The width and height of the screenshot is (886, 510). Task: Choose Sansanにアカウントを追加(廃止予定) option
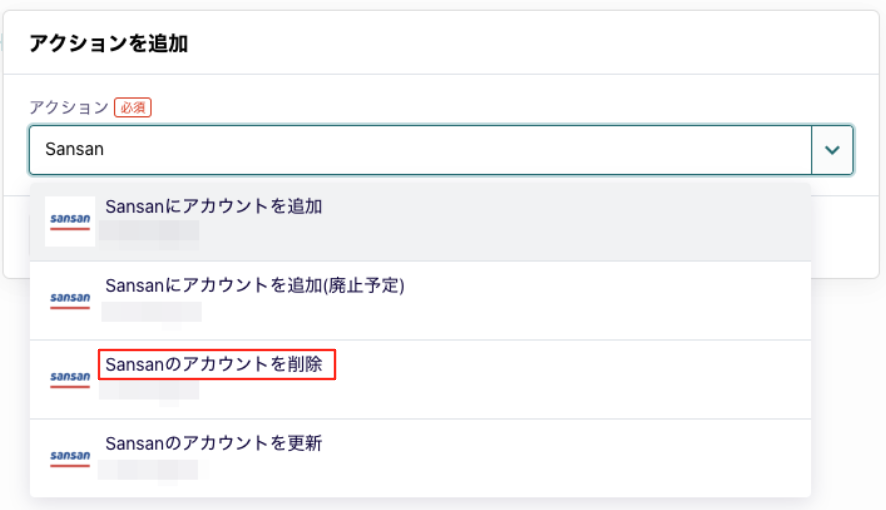(x=255, y=285)
